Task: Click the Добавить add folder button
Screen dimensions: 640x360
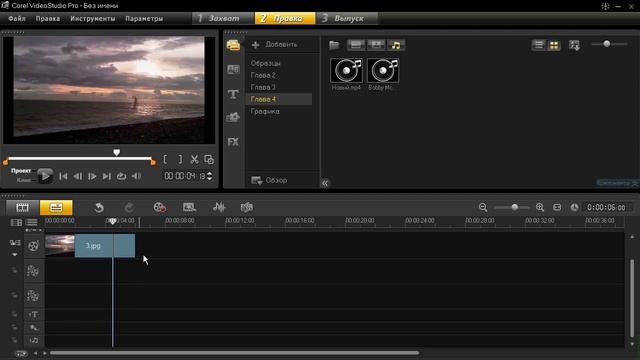Action: [275, 44]
